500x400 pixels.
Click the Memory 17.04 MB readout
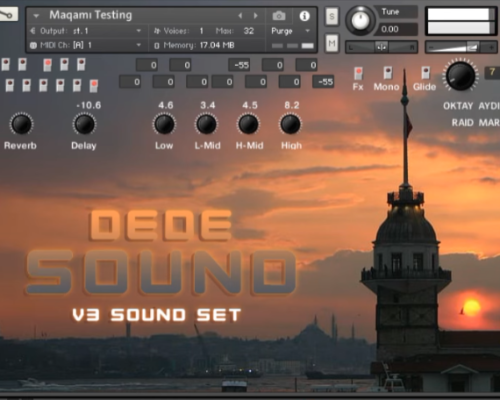pyautogui.click(x=217, y=45)
